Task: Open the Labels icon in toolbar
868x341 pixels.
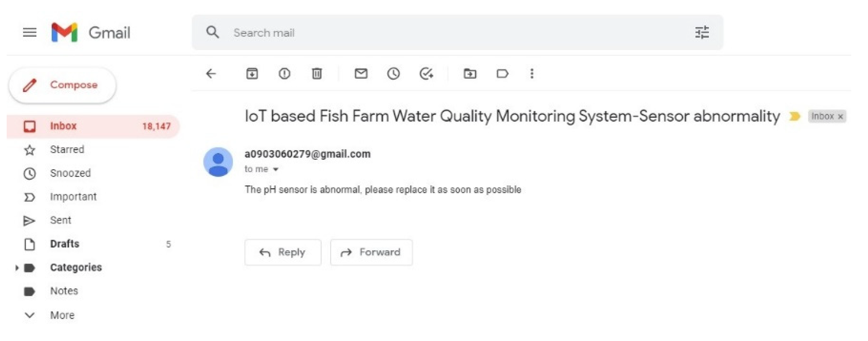Action: [502, 74]
